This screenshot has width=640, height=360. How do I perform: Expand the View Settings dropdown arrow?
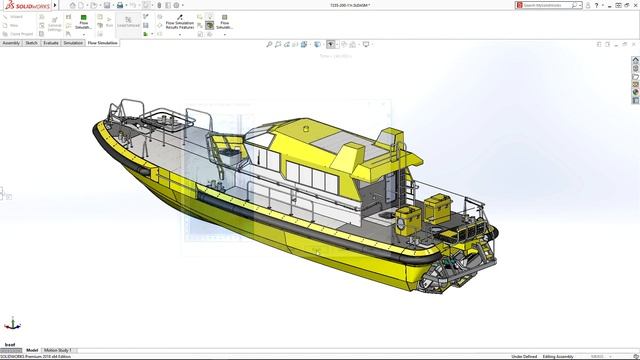pos(372,44)
